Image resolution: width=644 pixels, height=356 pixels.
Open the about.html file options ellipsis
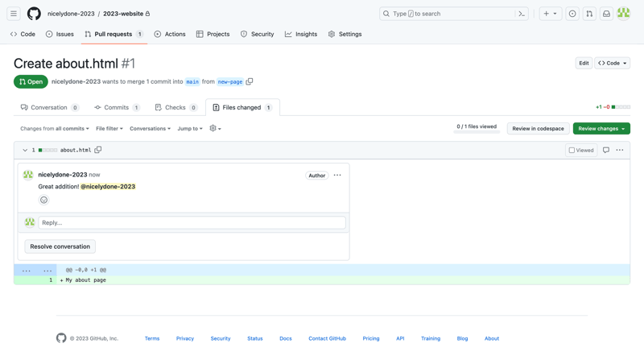[620, 150]
